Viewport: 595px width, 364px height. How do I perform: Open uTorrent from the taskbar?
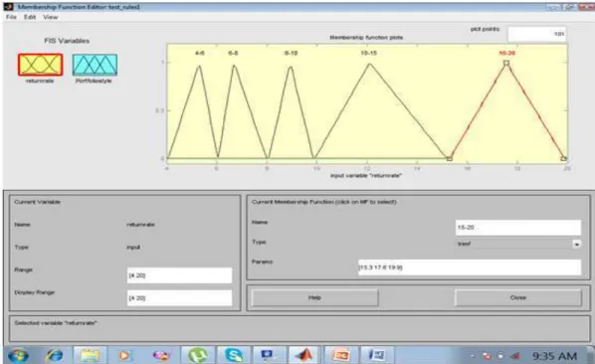pos(197,355)
